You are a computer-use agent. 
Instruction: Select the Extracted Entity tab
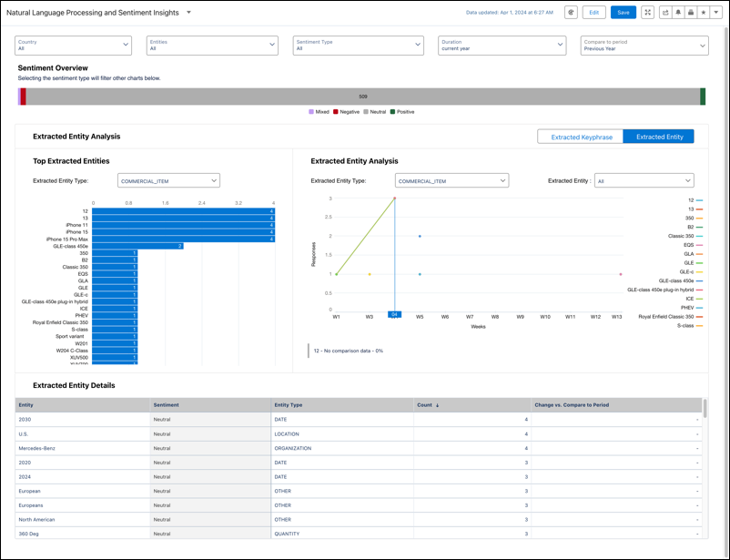(x=659, y=136)
